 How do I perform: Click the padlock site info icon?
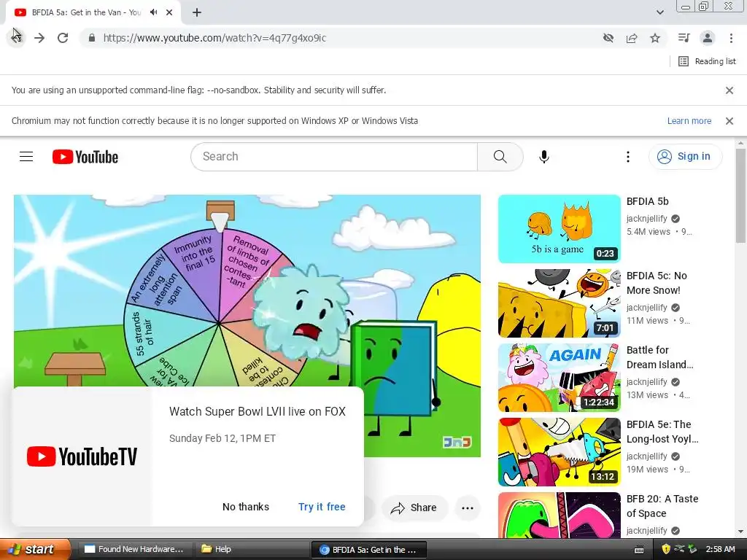(x=92, y=38)
